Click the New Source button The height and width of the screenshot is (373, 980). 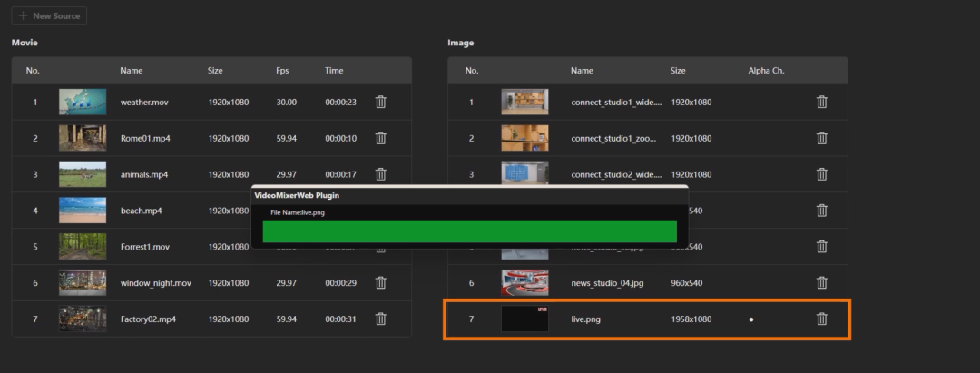[49, 15]
